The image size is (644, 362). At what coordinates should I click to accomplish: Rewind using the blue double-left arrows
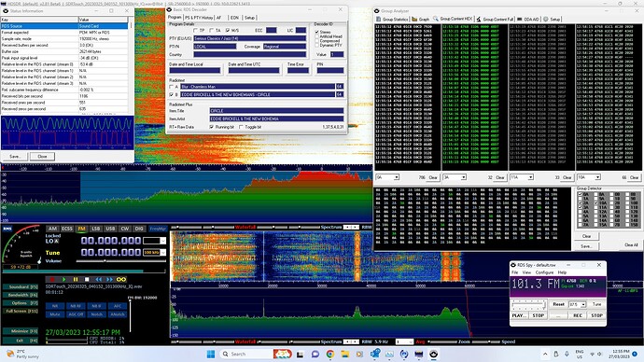(98, 279)
